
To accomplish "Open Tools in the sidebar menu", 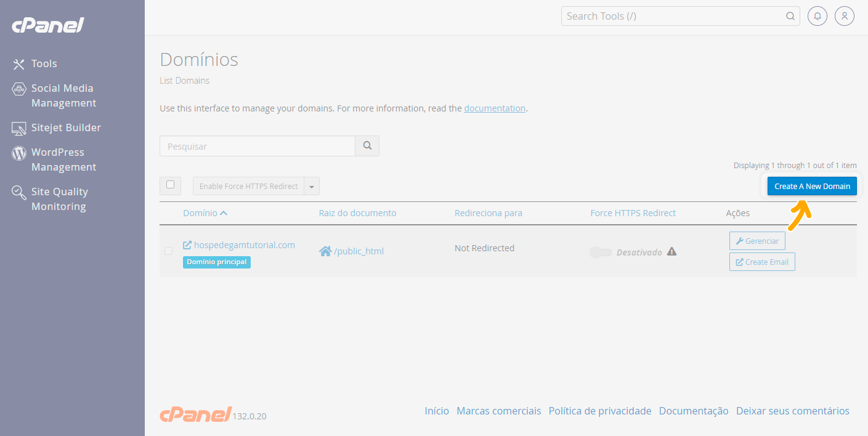I will [x=44, y=63].
